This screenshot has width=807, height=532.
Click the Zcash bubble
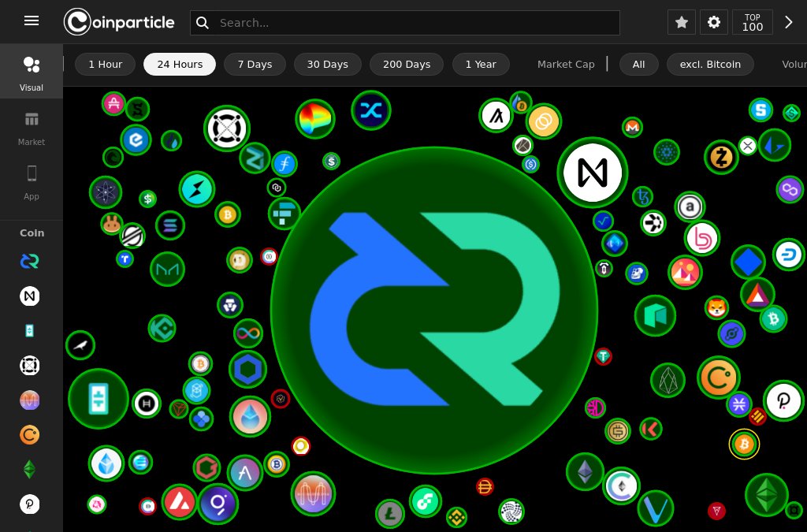[721, 158]
